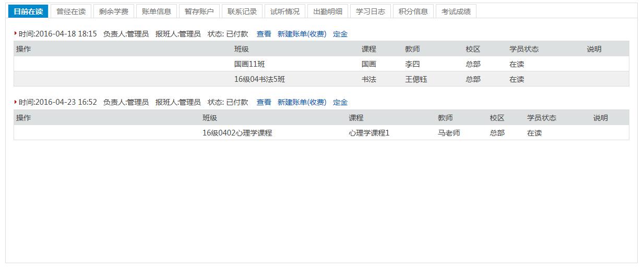Image resolution: width=644 pixels, height=271 pixels.
Task: Click the red triangle before 2016-04-18 18:15
Action: 16,33
